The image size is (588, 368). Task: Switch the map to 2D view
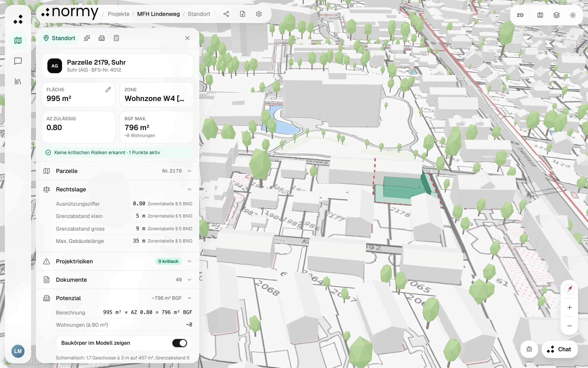[x=520, y=15]
